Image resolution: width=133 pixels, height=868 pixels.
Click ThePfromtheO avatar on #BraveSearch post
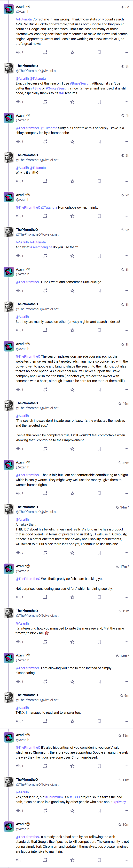[x=9, y=68]
